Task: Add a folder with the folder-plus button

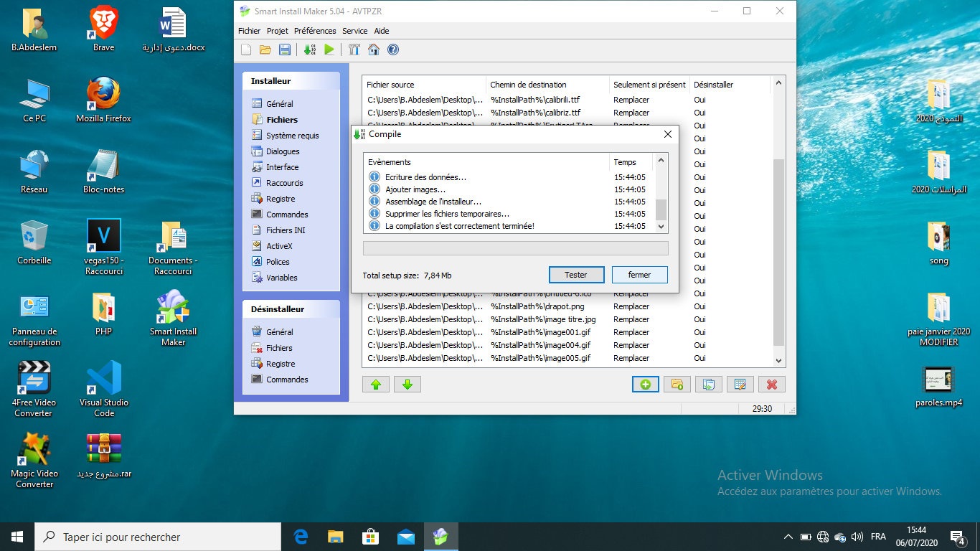Action: (677, 385)
